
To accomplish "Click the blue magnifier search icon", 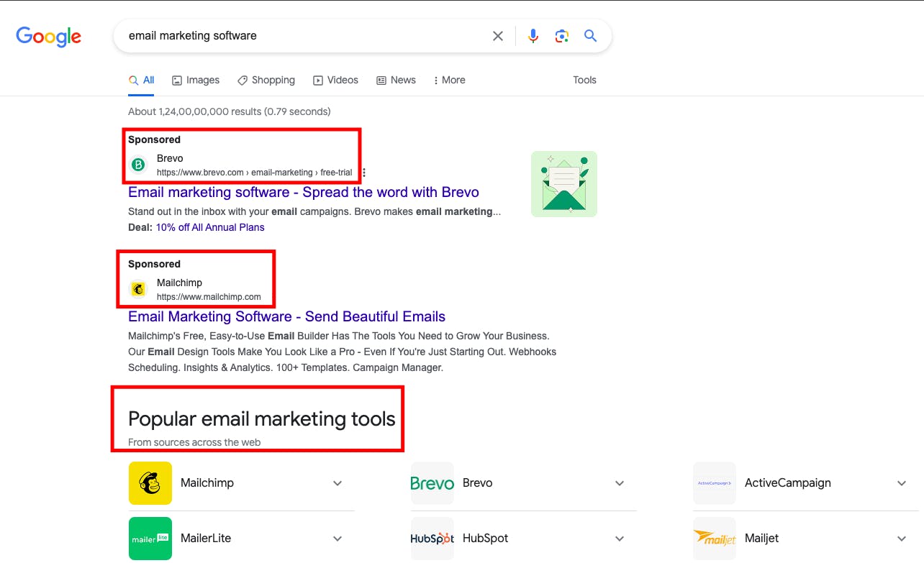I will (x=591, y=36).
